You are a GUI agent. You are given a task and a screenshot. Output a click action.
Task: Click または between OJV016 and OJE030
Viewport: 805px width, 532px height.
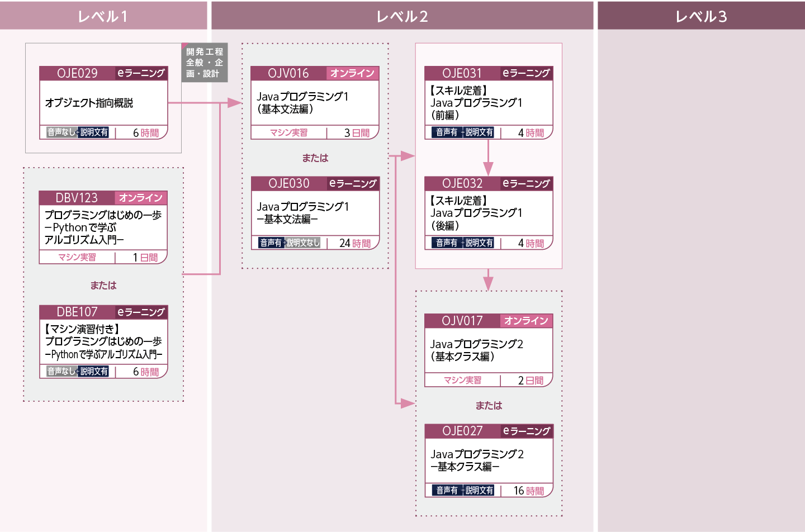click(x=315, y=158)
